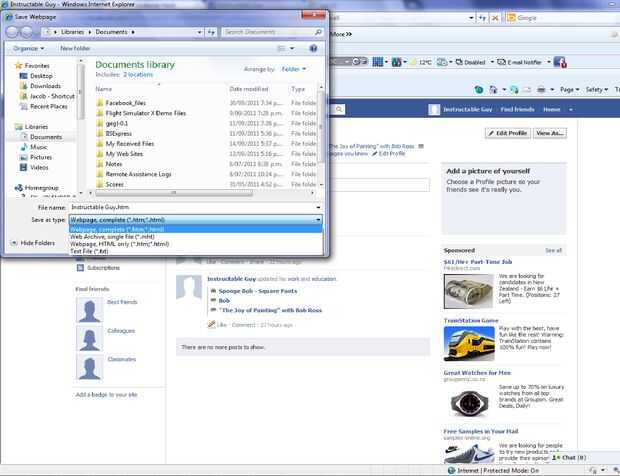The height and width of the screenshot is (476, 620).
Task: Open the Safety menu in IE command bar
Action: (x=597, y=90)
